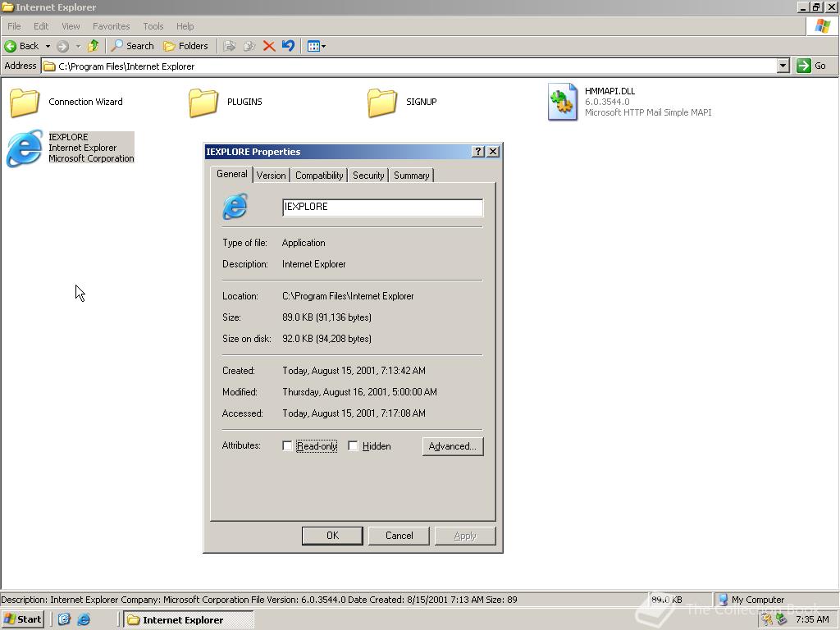Open the File menu
The height and width of the screenshot is (630, 840).
pos(14,26)
